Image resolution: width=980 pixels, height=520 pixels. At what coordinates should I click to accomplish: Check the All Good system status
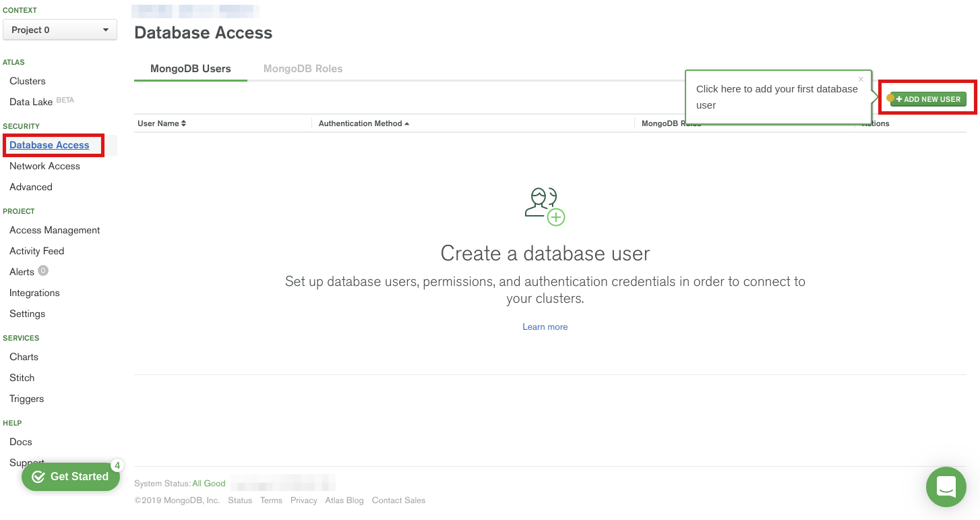coord(209,484)
